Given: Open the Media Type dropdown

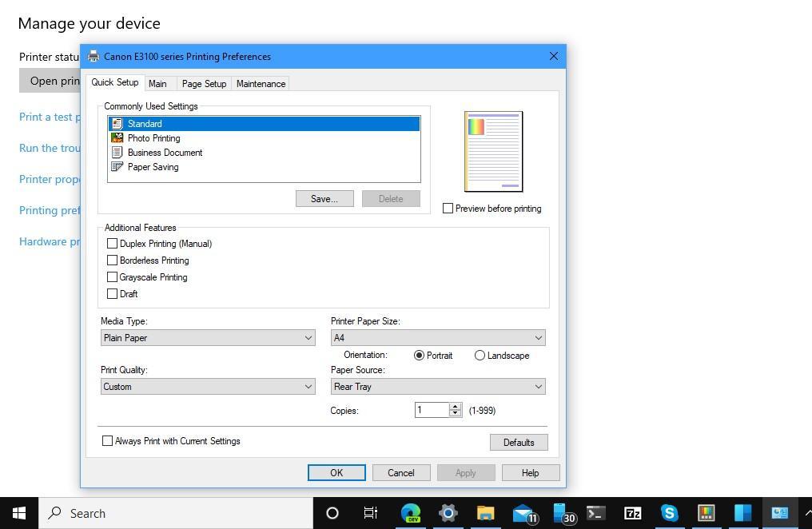Looking at the screenshot, I should tap(208, 337).
